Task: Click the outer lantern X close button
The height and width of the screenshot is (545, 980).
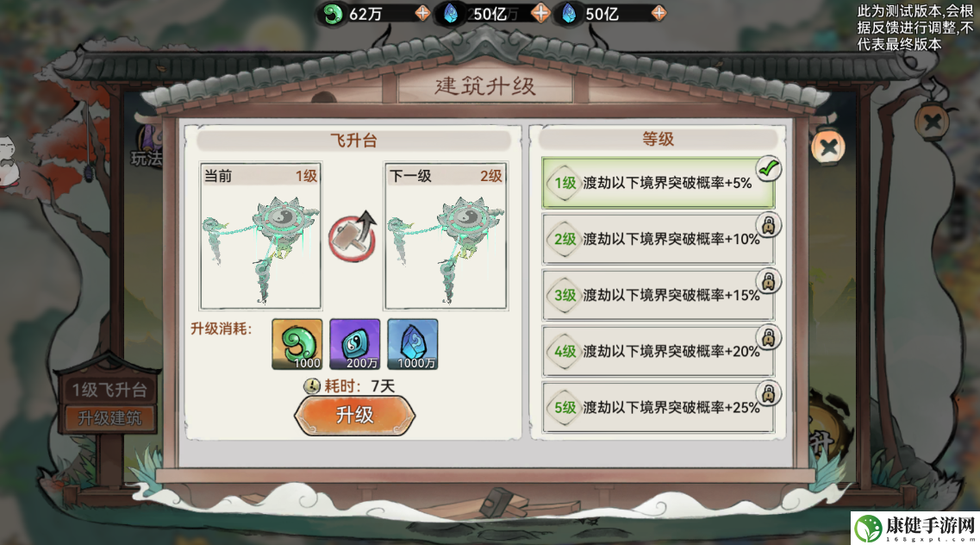Action: (x=933, y=122)
